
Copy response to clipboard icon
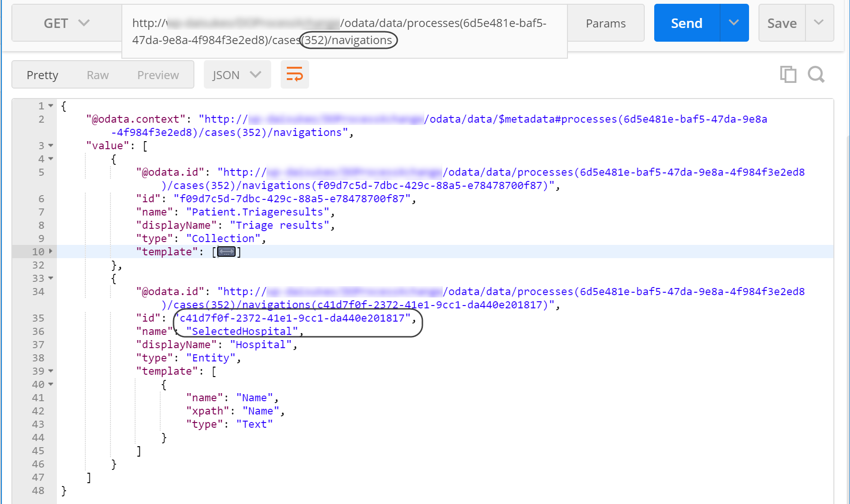coord(788,74)
